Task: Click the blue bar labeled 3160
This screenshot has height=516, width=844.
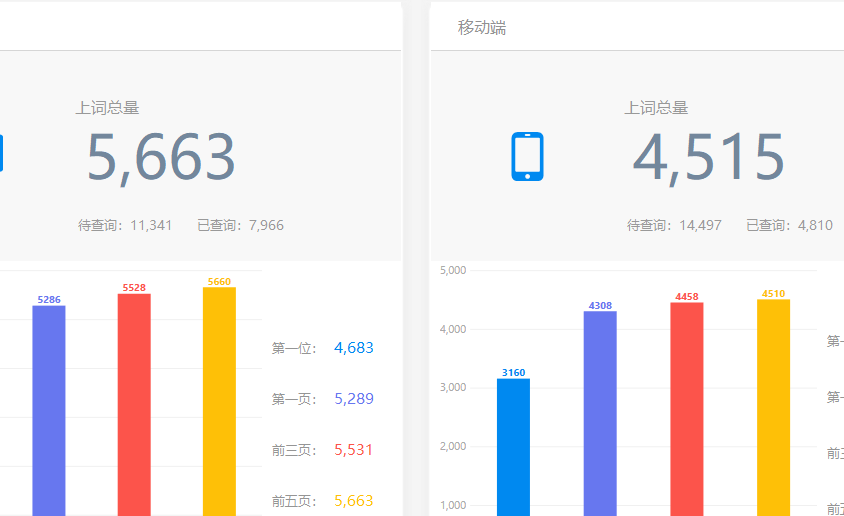Action: coord(514,447)
